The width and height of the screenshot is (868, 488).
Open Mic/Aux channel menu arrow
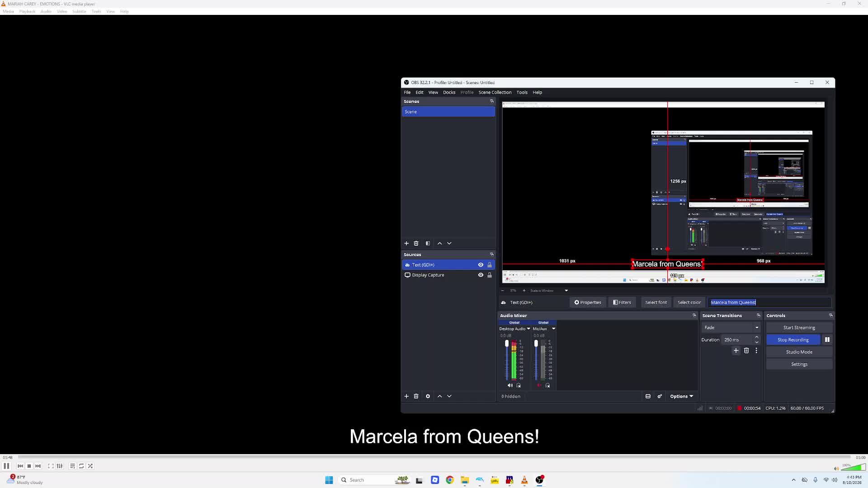pos(553,328)
